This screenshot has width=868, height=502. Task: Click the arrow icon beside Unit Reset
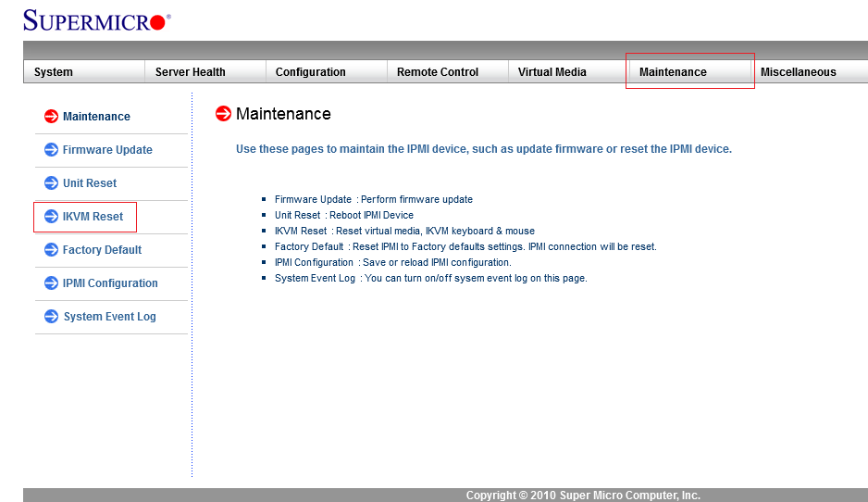tap(51, 183)
